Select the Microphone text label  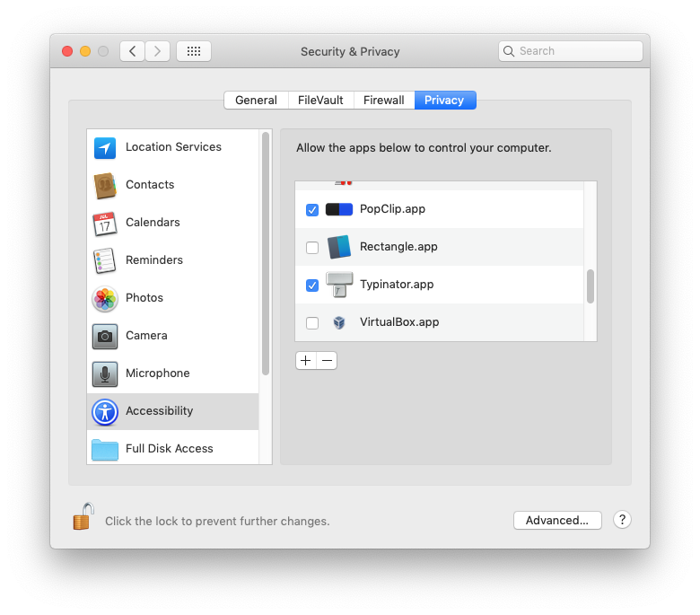click(158, 373)
